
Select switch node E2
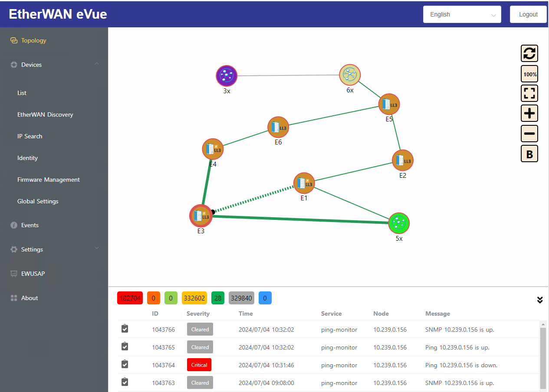coord(403,160)
